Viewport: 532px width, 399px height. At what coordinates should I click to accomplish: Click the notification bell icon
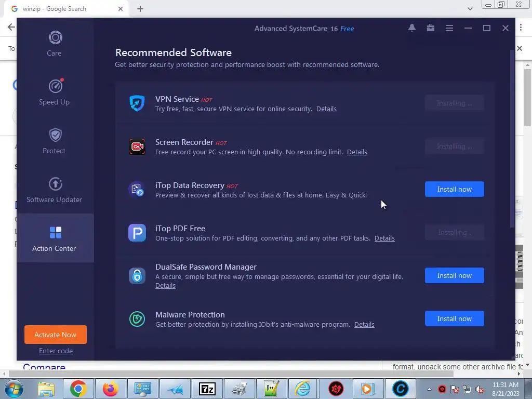(412, 28)
